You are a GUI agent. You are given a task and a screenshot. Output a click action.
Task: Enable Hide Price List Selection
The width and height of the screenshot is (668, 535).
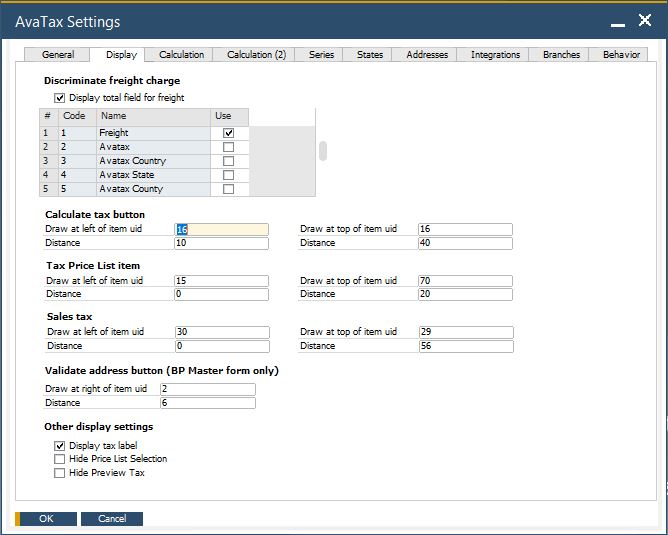point(59,459)
